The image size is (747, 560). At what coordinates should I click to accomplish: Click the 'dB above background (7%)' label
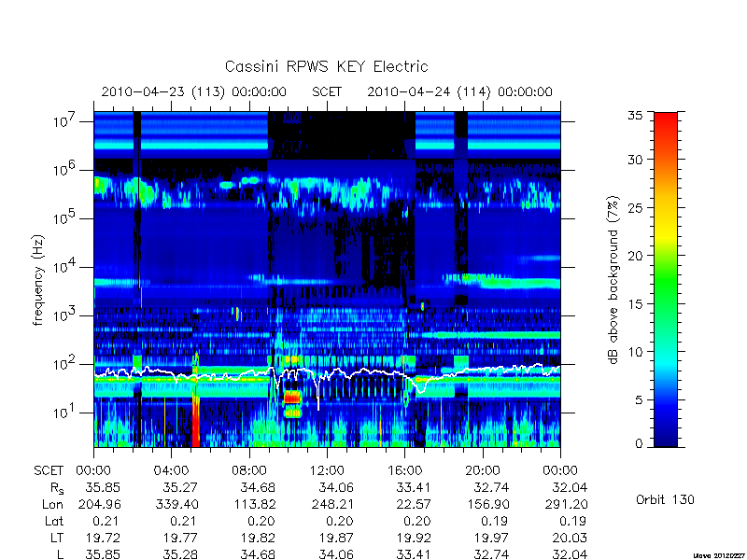(x=613, y=280)
